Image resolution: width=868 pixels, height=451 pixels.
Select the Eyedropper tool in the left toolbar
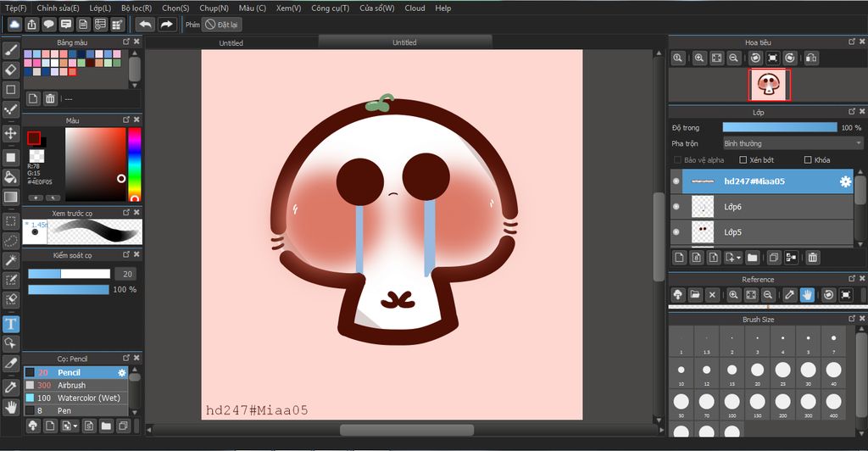[x=10, y=387]
